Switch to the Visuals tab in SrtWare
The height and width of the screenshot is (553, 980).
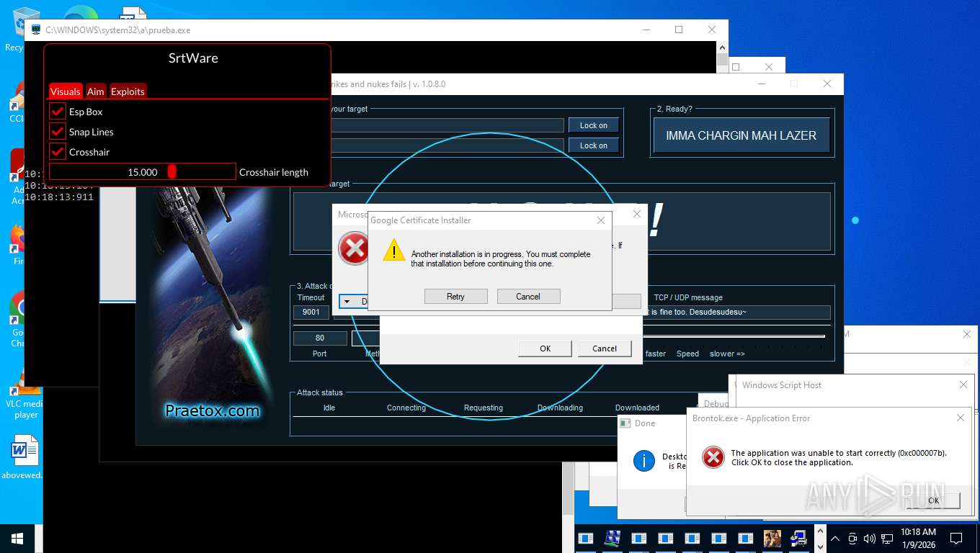coord(66,91)
